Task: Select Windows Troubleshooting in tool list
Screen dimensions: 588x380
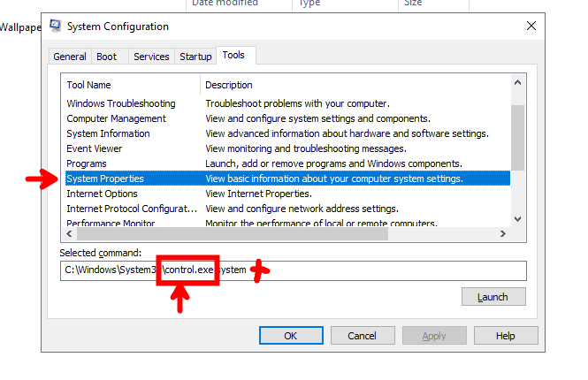Action: coord(121,103)
